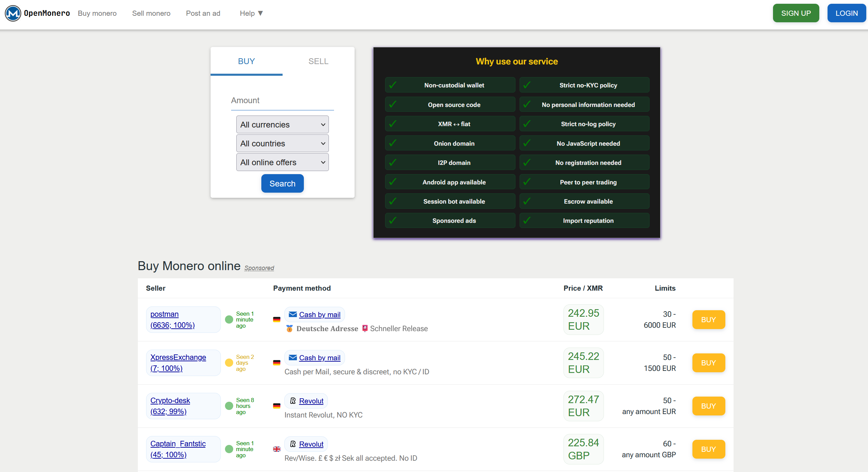Click the SIGN UP button

[x=796, y=13]
